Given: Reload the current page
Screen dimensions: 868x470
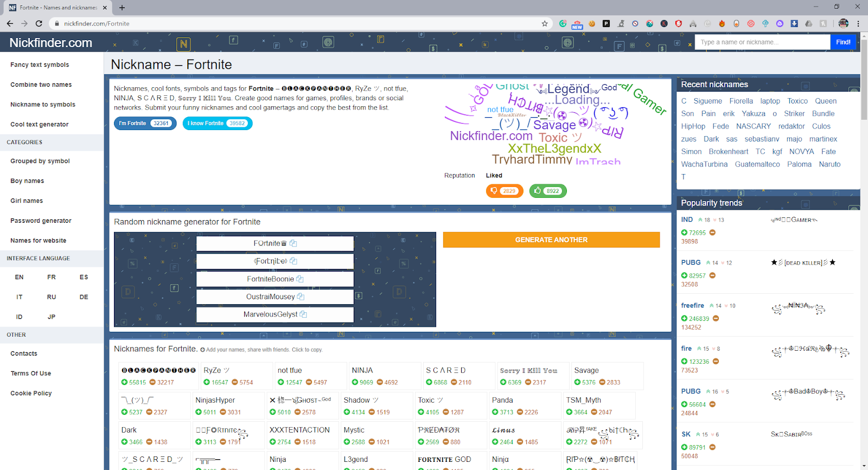Looking at the screenshot, I should (x=39, y=23).
